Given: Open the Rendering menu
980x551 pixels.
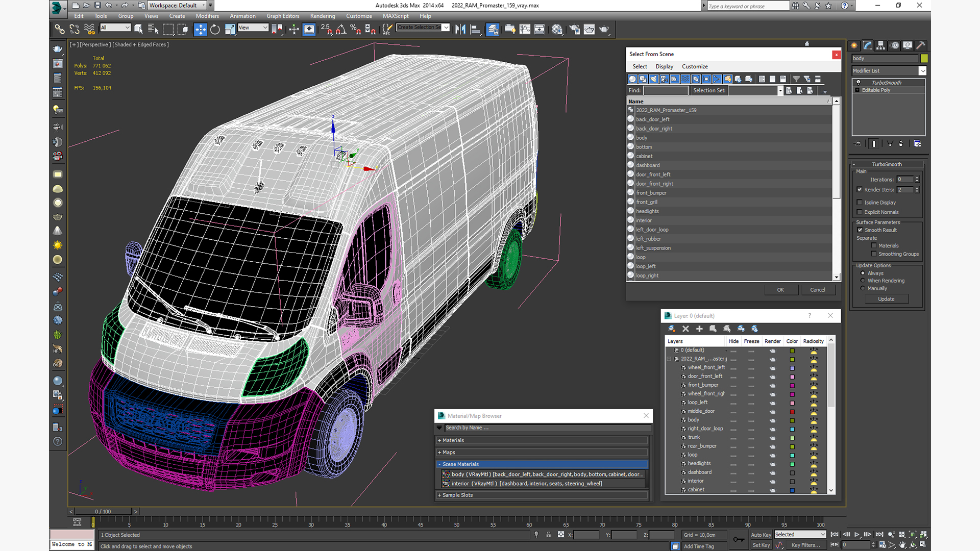Looking at the screenshot, I should click(x=322, y=16).
